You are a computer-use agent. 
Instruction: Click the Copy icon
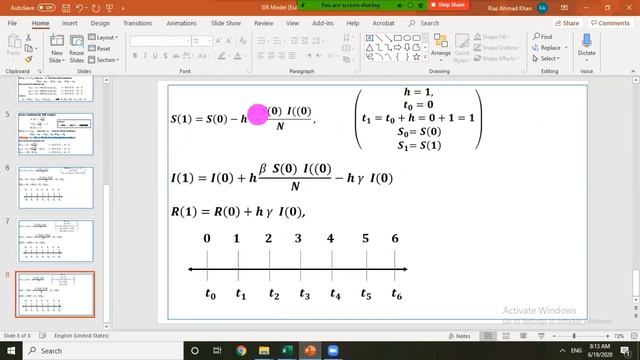[29, 49]
